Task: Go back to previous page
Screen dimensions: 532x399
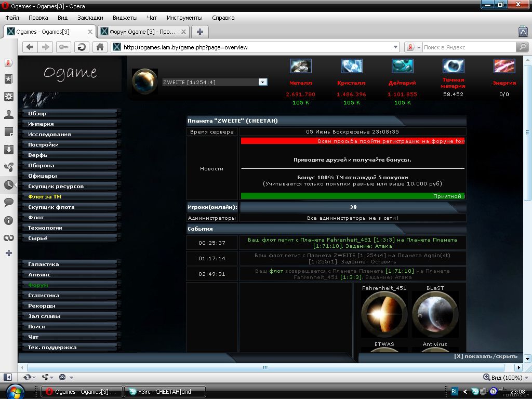Action: [30, 47]
